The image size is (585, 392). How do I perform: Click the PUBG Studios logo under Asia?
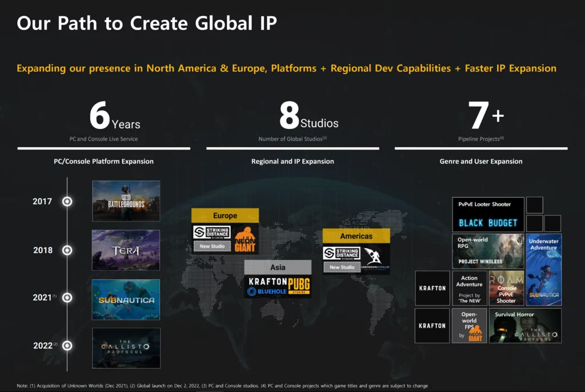coord(298,286)
